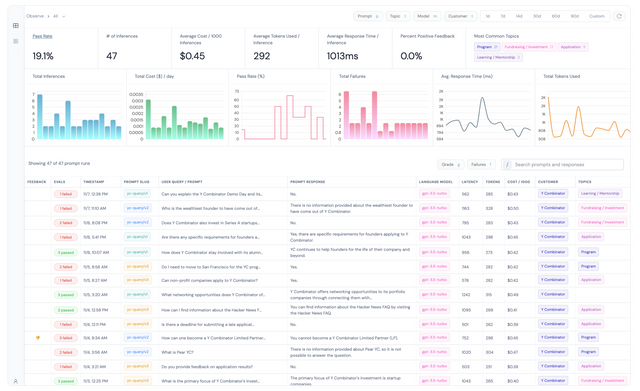Screen dimensions: 640x391
Task: Select the 30d time range tab
Action: click(537, 16)
